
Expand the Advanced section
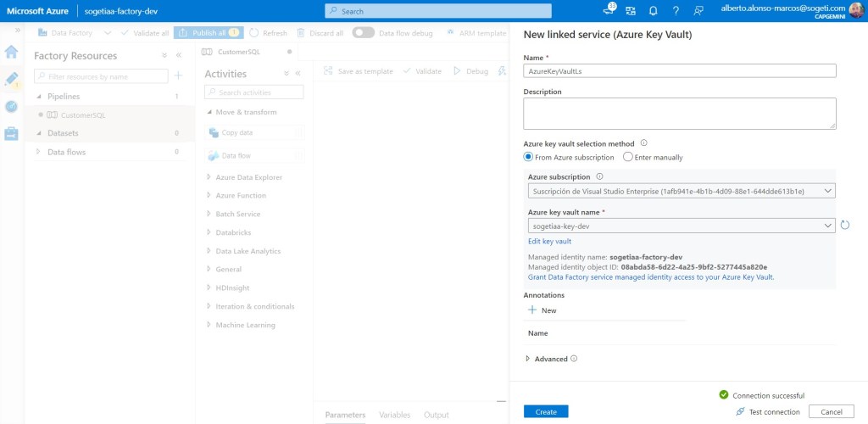528,359
